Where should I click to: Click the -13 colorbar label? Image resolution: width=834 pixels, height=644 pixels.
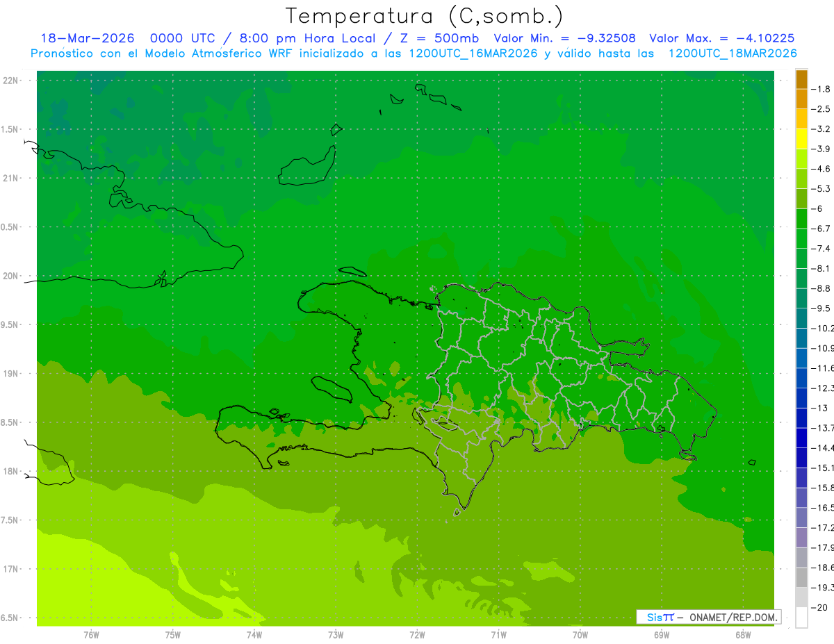pos(820,408)
